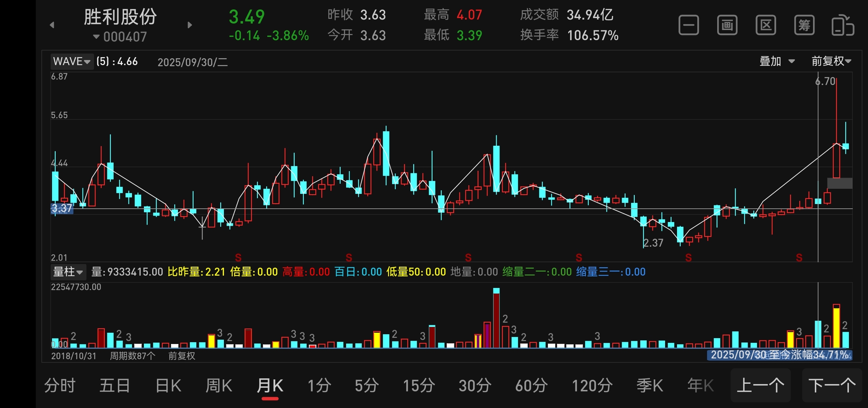Click the S marker under September 2025
This screenshot has width=868, height=408.
pos(799,258)
